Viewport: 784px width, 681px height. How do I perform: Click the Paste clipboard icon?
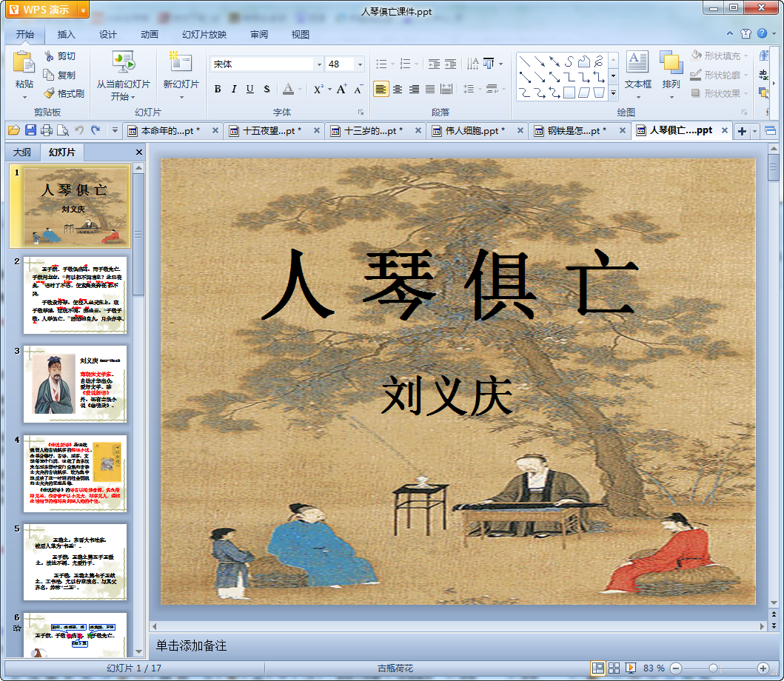click(24, 64)
